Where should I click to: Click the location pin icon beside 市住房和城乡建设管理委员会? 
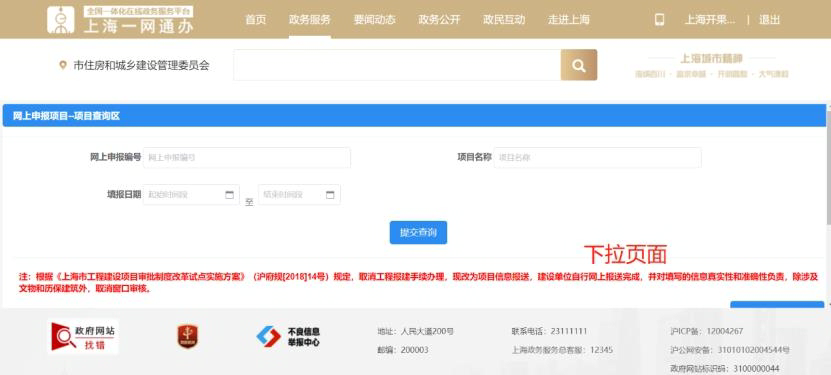63,65
